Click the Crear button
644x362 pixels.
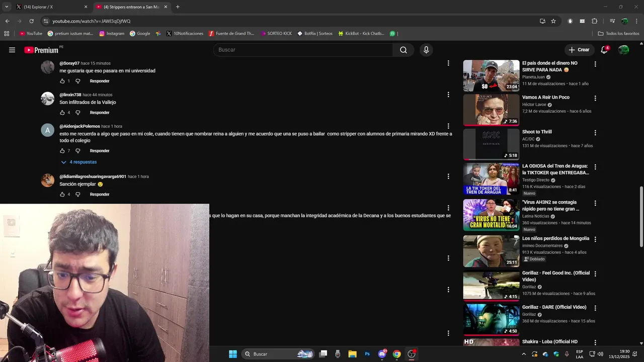[579, 50]
